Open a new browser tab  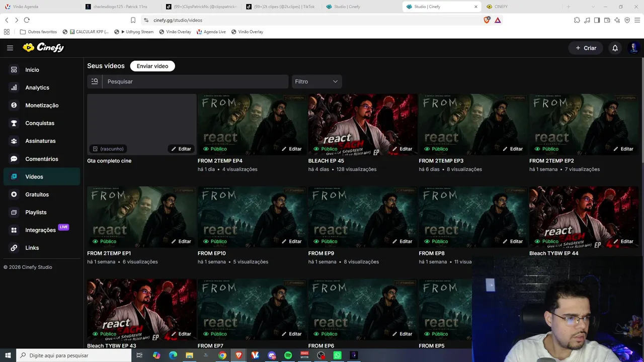[x=569, y=7]
